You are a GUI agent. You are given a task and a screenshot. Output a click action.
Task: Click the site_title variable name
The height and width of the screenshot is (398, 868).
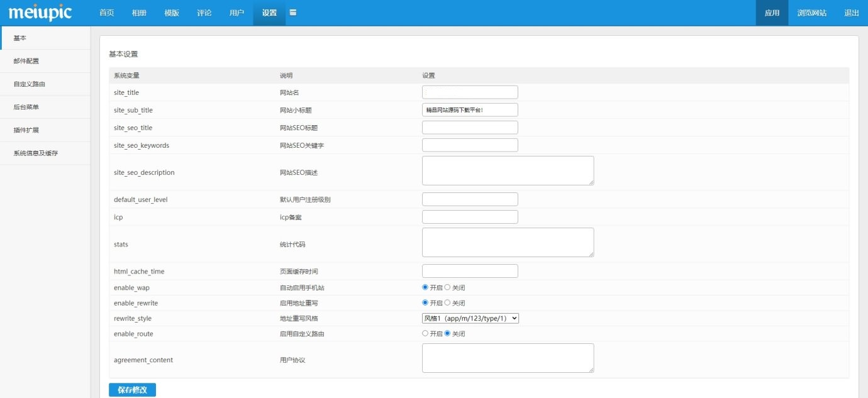tap(126, 92)
